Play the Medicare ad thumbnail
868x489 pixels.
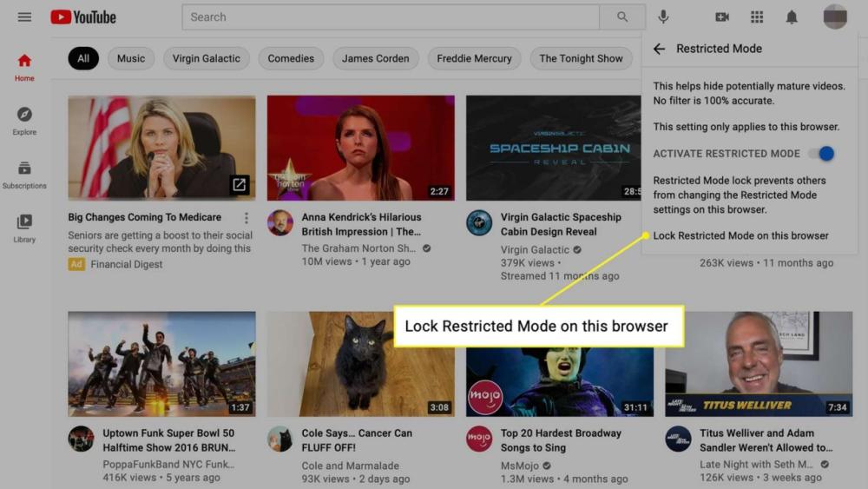[x=161, y=148]
